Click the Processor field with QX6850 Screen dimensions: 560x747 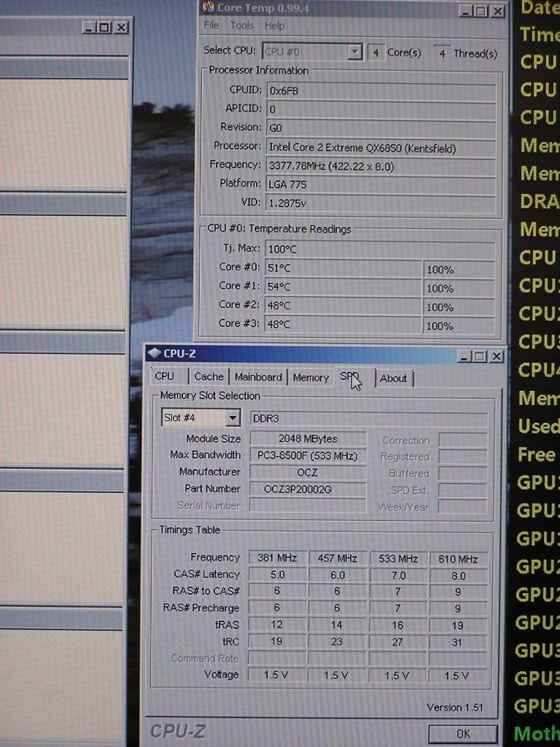(x=381, y=147)
